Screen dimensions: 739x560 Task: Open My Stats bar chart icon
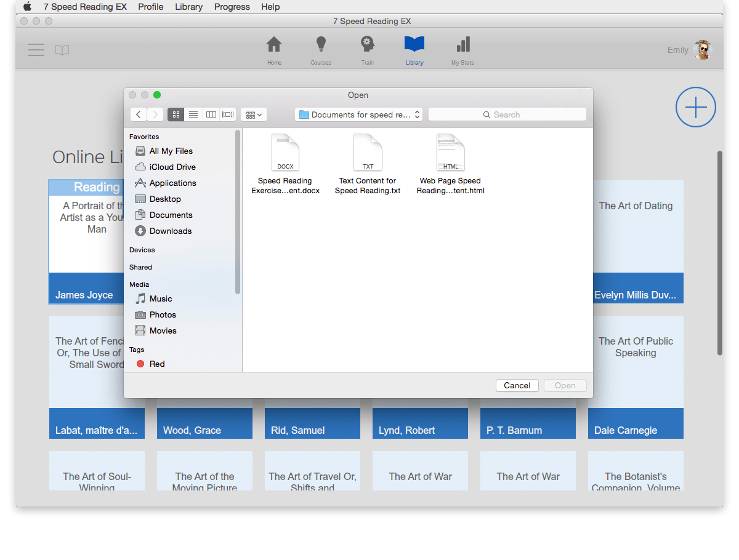(462, 46)
